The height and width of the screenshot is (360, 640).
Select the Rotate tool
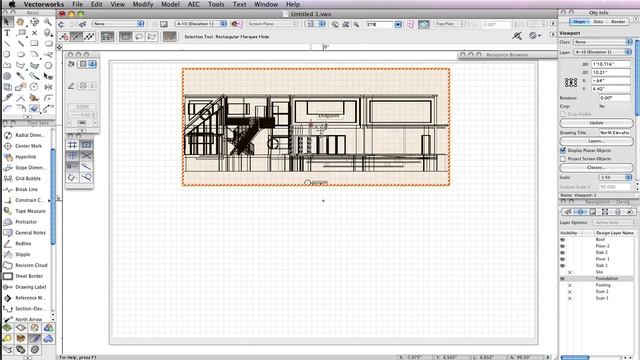(x=34, y=87)
